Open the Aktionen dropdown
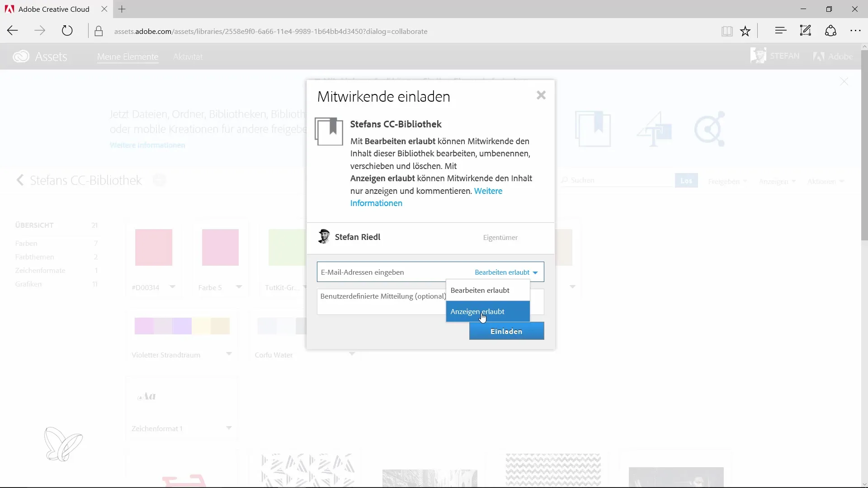Screen dimensions: 868x488 pyautogui.click(x=826, y=181)
